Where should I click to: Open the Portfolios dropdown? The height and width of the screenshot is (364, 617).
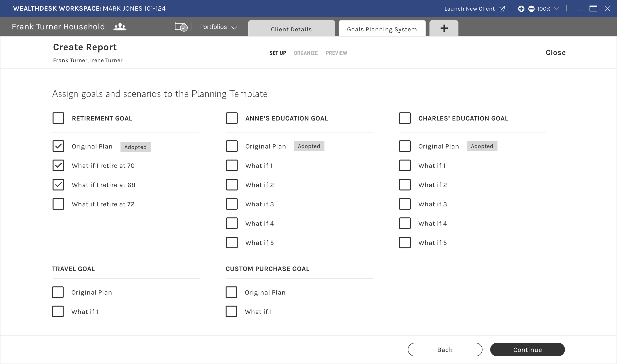point(218,27)
